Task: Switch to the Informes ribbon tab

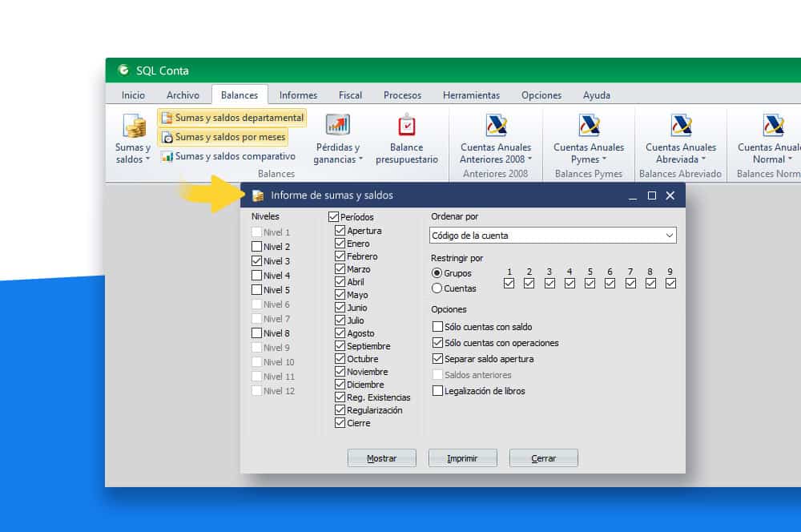Action: [298, 95]
